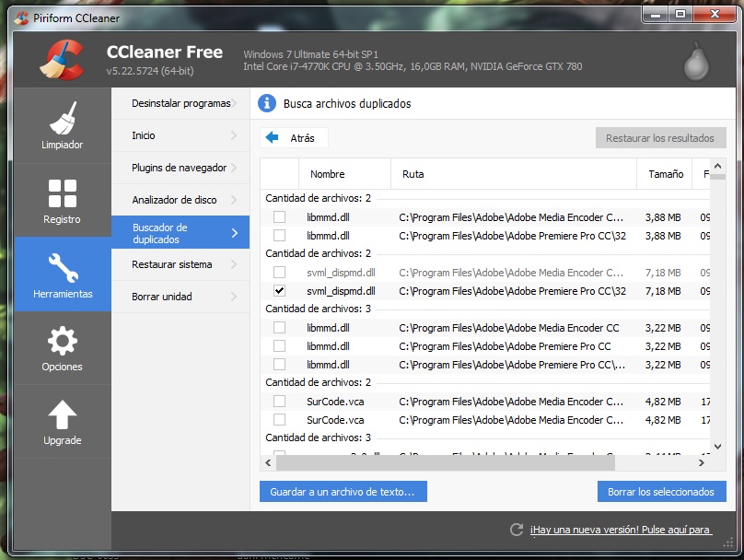Click the Busca archivos duplicados heading
744x560 pixels.
[x=347, y=103]
